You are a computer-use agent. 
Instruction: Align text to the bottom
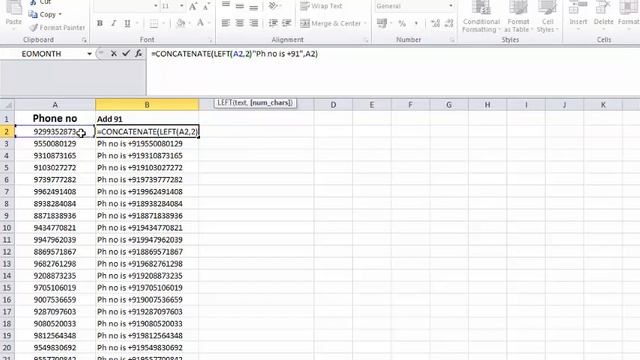(253, 6)
